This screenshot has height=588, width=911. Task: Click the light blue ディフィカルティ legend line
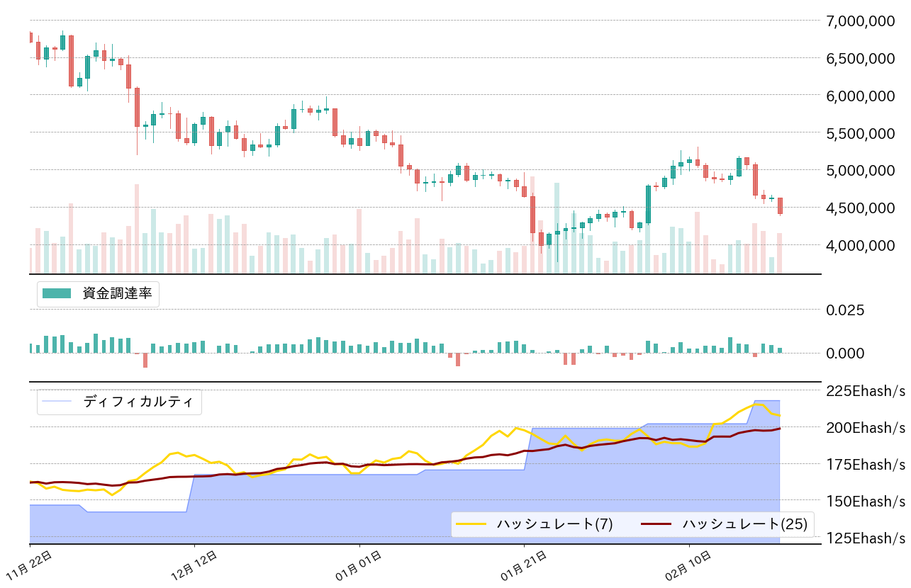(x=57, y=402)
